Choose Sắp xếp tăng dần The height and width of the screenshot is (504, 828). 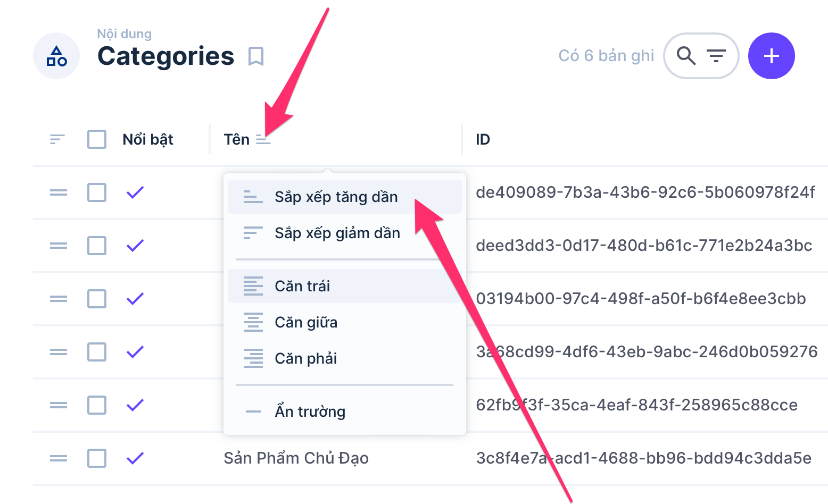pos(336,197)
